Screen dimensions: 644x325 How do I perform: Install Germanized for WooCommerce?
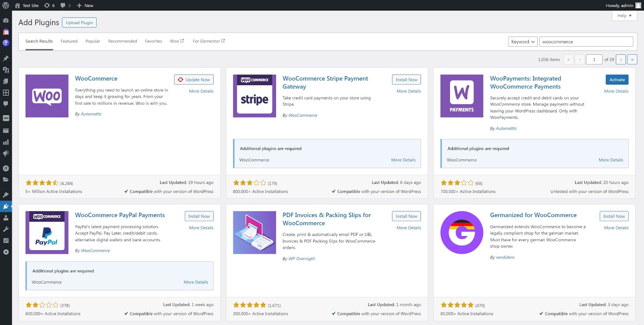[x=614, y=216]
